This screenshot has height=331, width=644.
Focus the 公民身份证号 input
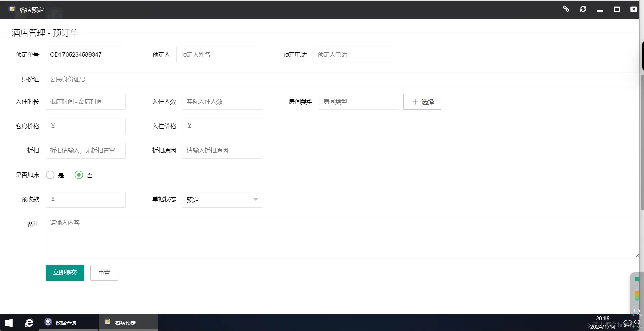click(x=342, y=80)
